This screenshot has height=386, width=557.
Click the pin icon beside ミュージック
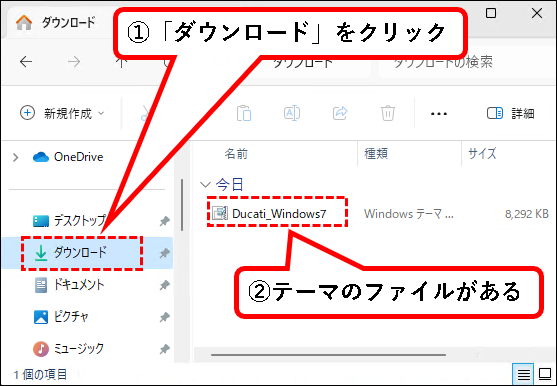point(164,349)
